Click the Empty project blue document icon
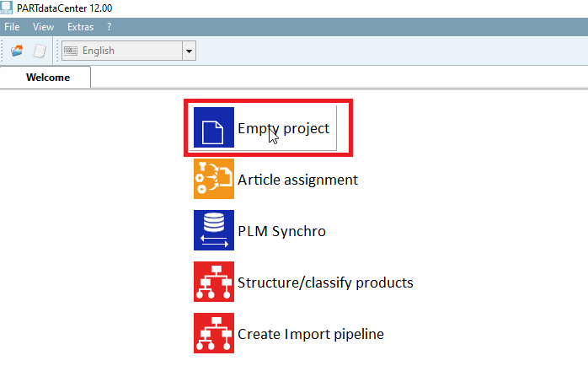Viewport: 588px width, 366px height. click(x=214, y=127)
